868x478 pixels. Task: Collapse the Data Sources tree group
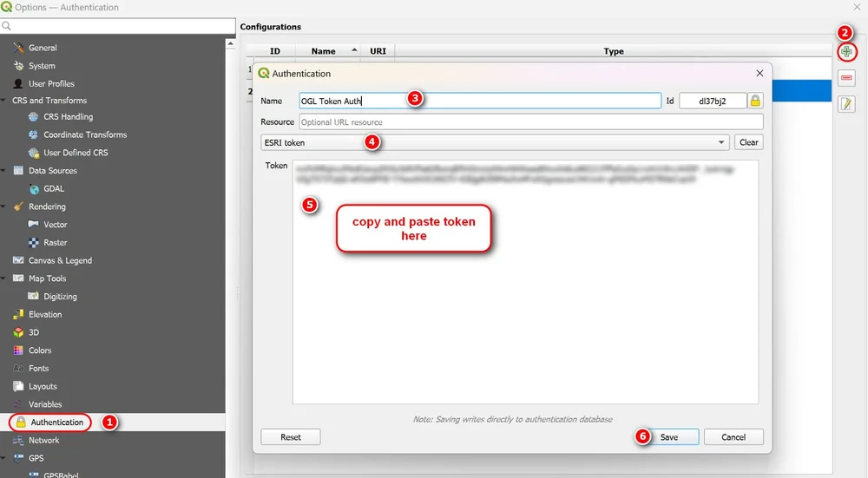point(3,170)
